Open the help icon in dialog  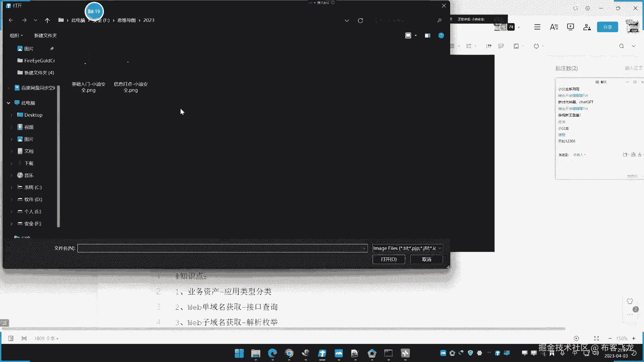[441, 36]
